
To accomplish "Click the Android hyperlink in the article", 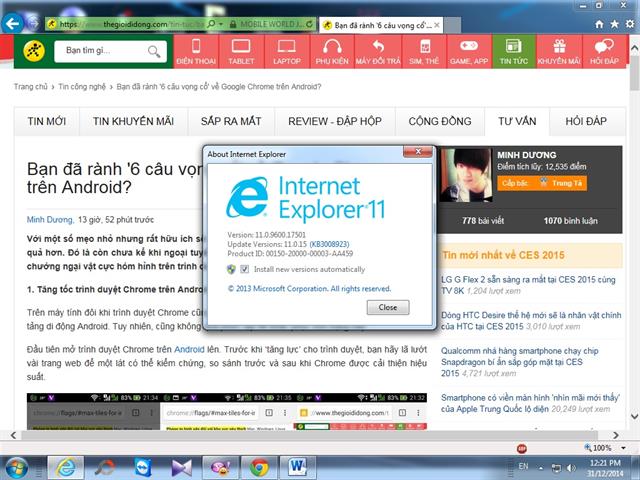I will pyautogui.click(x=189, y=349).
